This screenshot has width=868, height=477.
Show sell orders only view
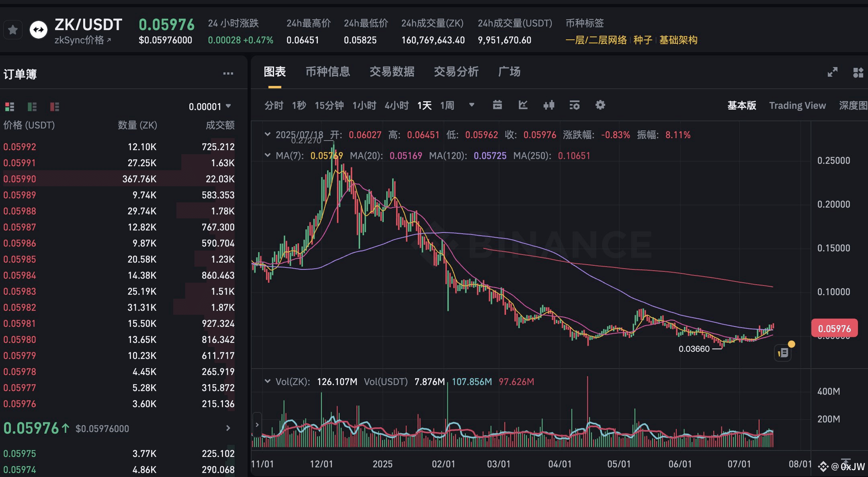pos(55,106)
